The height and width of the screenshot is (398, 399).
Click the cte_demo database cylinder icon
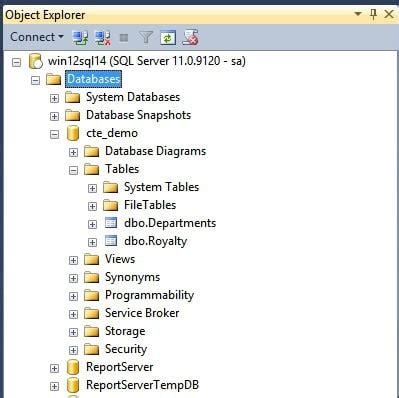click(73, 133)
